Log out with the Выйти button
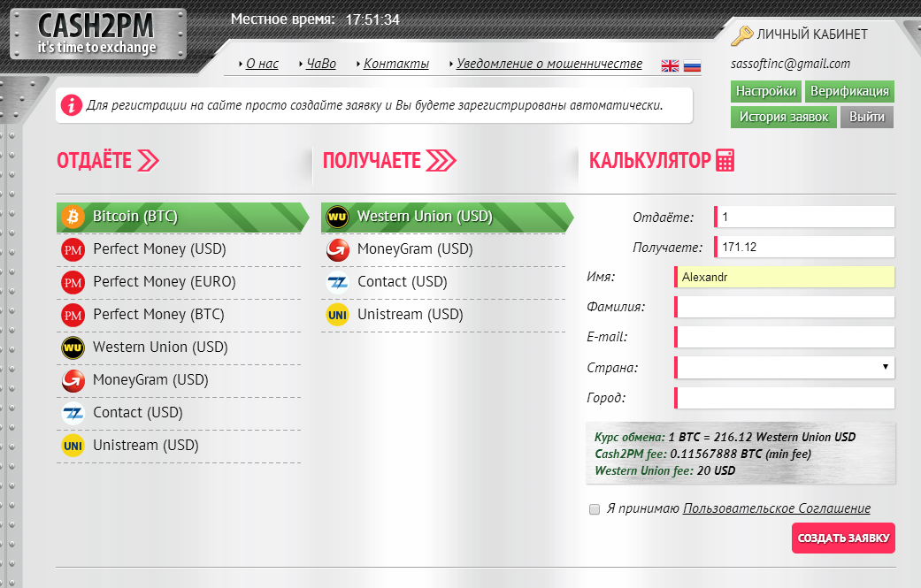The height and width of the screenshot is (588, 921). coord(867,117)
